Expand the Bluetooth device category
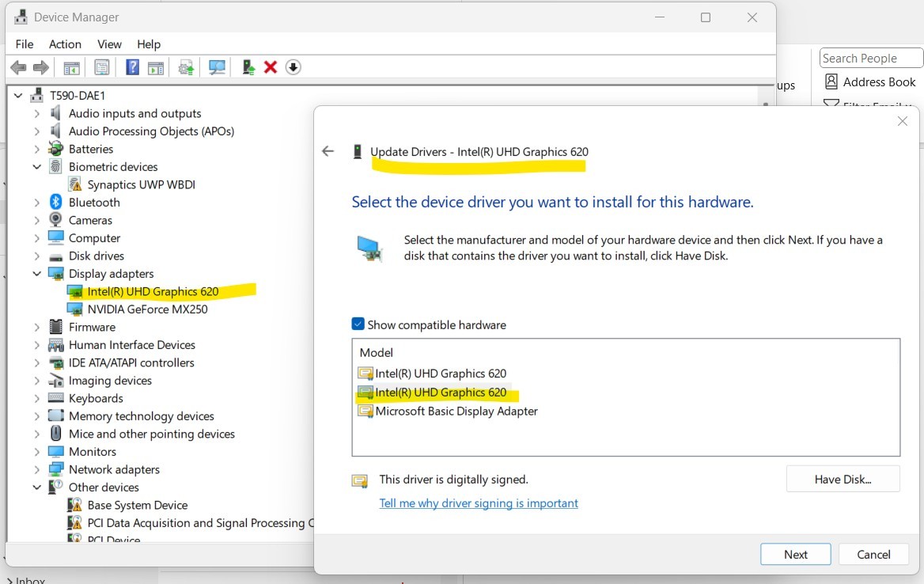The height and width of the screenshot is (584, 924). coord(37,202)
